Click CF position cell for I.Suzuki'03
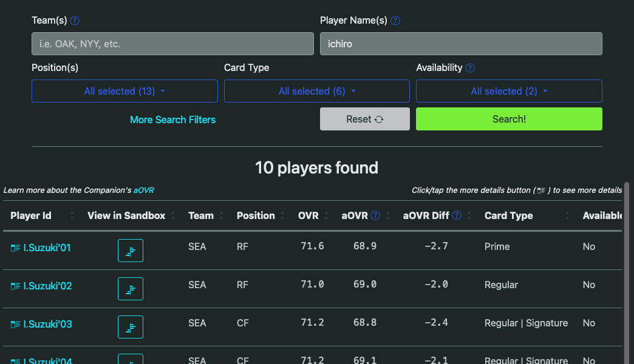634x364 pixels. (242, 323)
